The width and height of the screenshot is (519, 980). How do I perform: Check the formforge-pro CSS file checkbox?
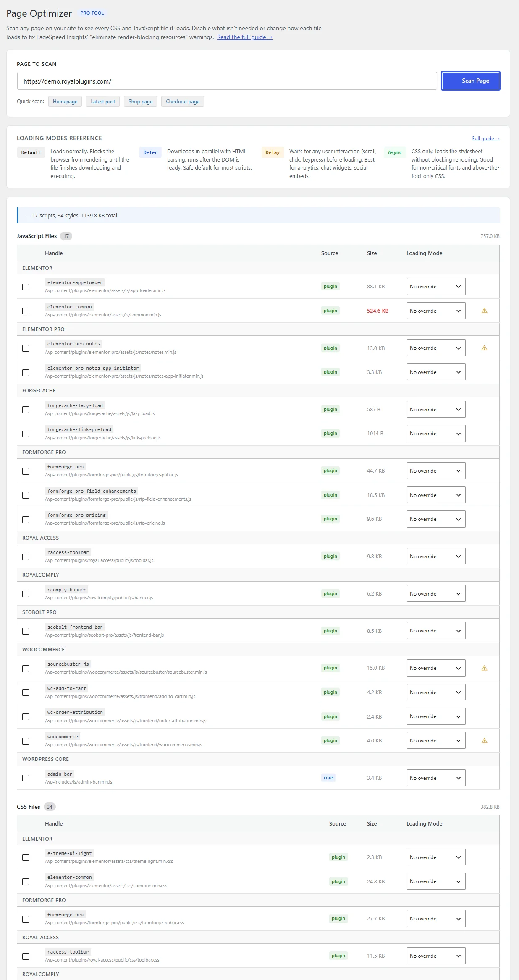pyautogui.click(x=26, y=919)
